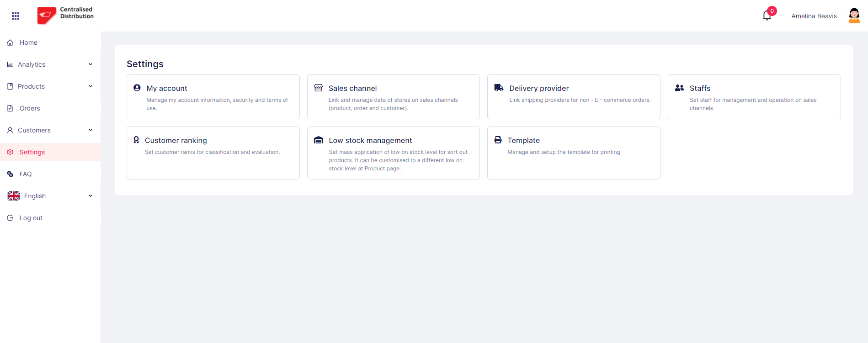
Task: Expand the Customers submenu chevron
Action: [91, 130]
